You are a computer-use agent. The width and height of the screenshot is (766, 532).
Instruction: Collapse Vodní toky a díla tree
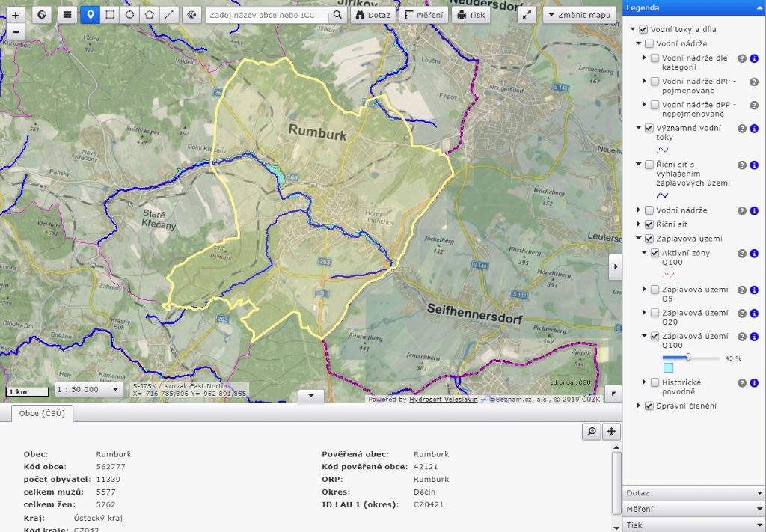tap(633, 29)
